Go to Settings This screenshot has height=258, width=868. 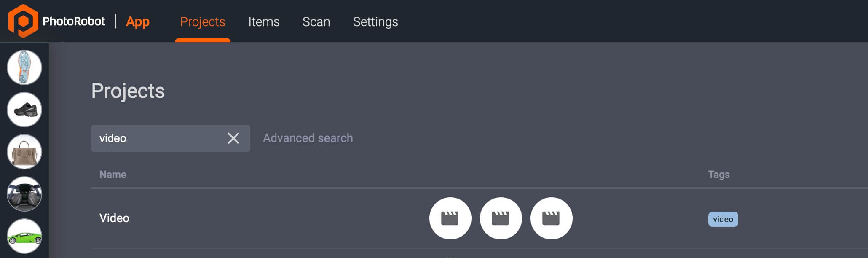click(x=375, y=21)
